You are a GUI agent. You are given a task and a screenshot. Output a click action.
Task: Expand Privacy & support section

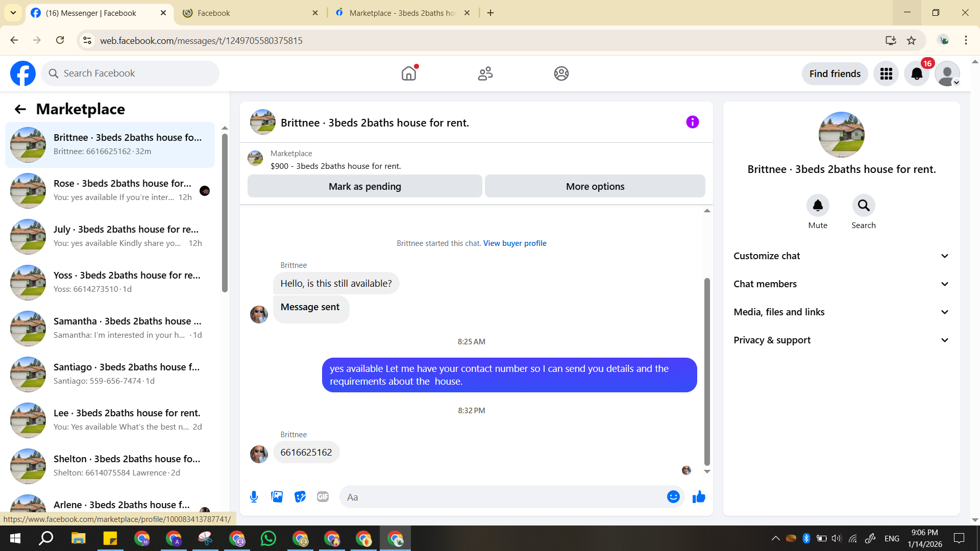click(841, 340)
